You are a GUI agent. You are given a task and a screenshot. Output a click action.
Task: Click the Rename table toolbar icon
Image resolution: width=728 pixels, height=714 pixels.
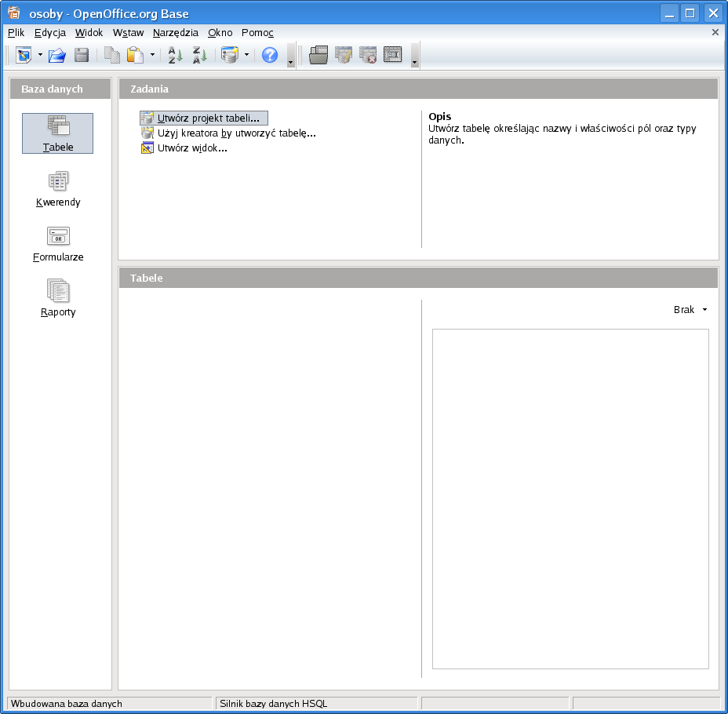pos(393,55)
